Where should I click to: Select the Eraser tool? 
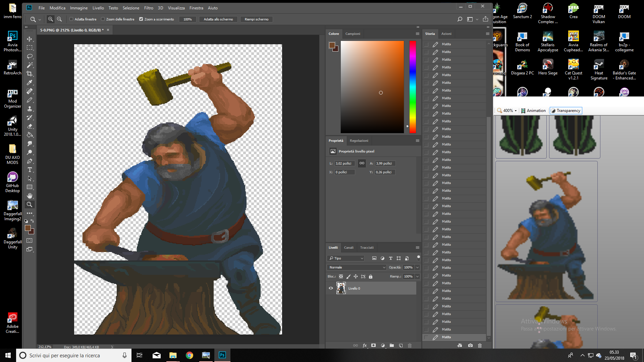[30, 126]
